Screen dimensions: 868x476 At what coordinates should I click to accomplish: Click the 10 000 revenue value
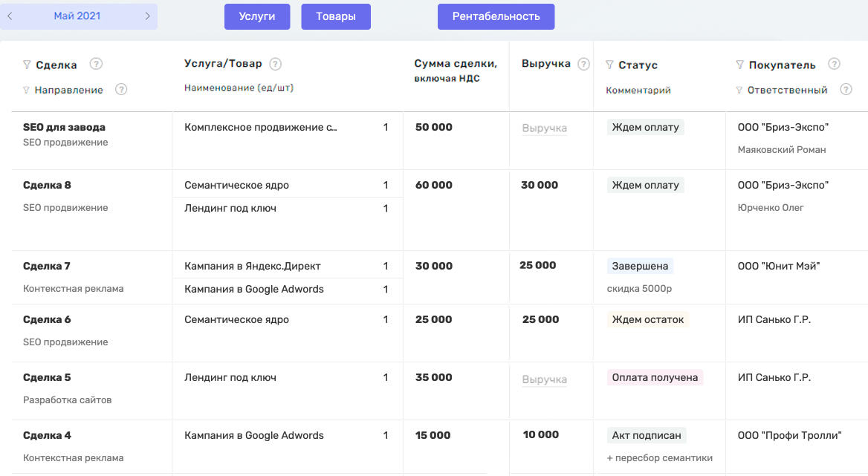[541, 435]
